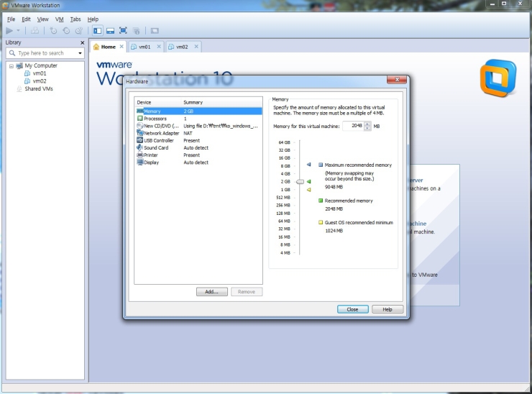Pick Sound Card in the hardware list

click(x=155, y=148)
